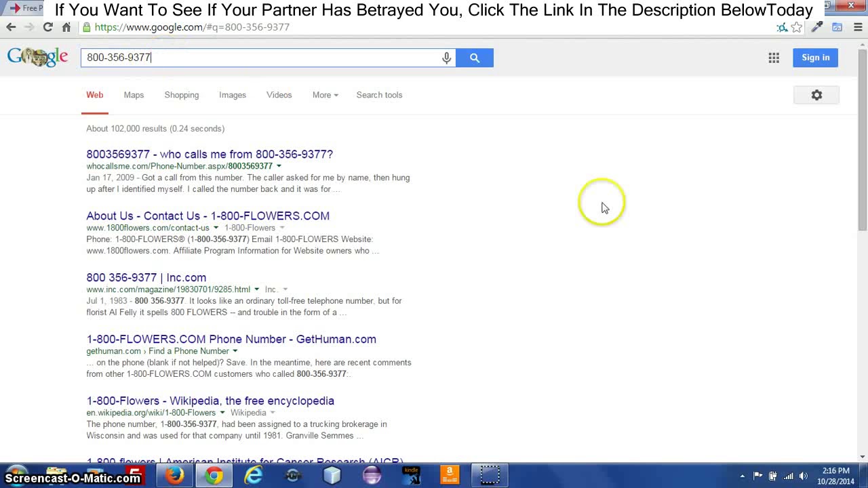The image size is (868, 488).
Task: Show hidden system tray icons
Action: 743,476
